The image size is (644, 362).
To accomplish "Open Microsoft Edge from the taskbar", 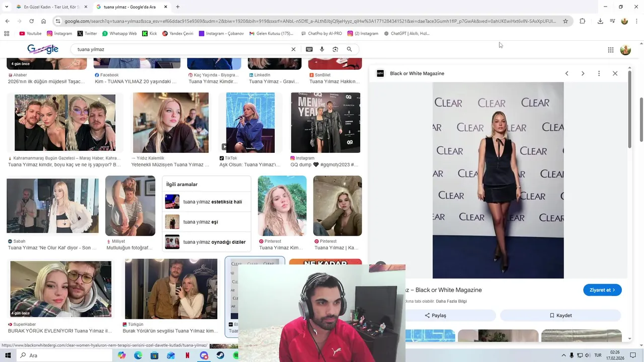I will point(138,355).
